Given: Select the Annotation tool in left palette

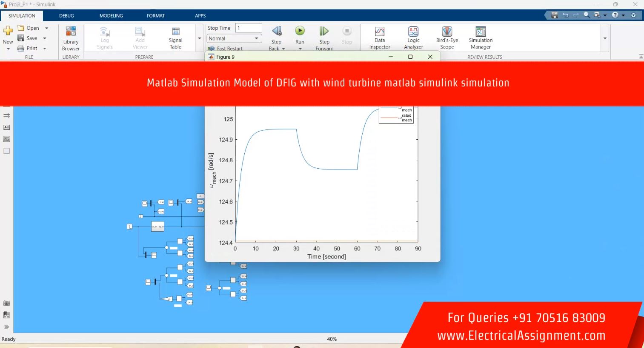Looking at the screenshot, I should [x=6, y=127].
